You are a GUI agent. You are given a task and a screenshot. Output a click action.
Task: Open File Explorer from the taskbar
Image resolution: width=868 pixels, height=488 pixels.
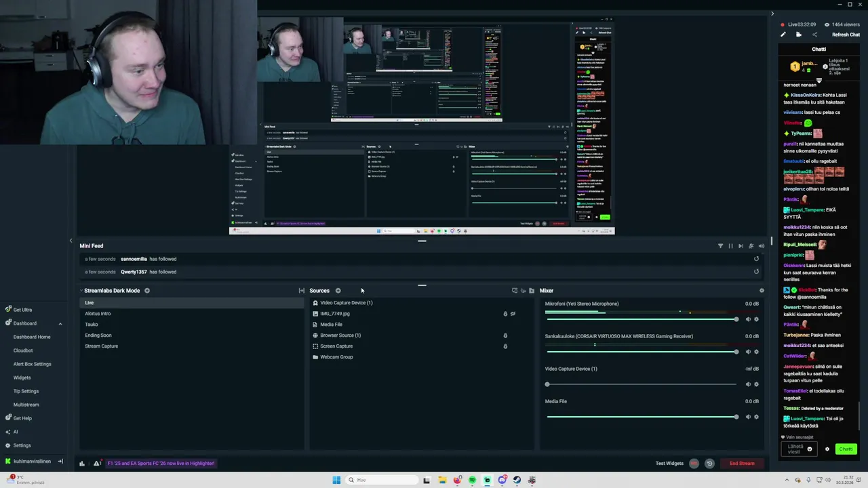click(442, 480)
